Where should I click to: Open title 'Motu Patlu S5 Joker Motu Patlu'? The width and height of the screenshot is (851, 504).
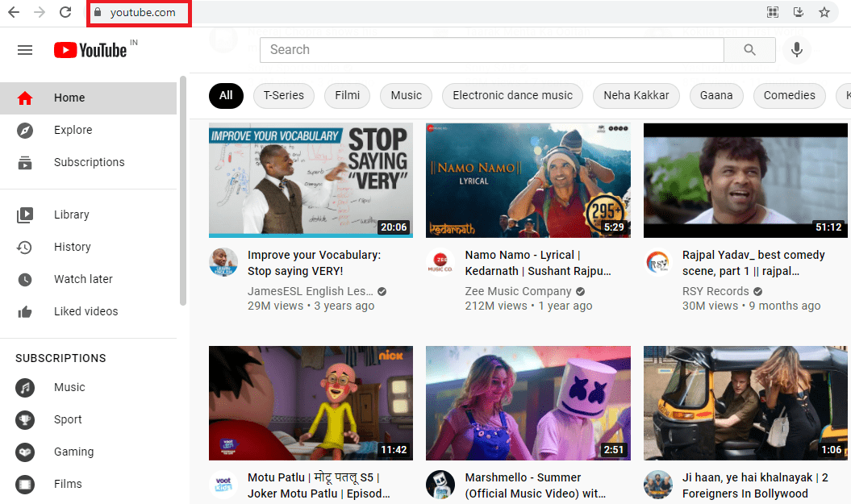(319, 485)
